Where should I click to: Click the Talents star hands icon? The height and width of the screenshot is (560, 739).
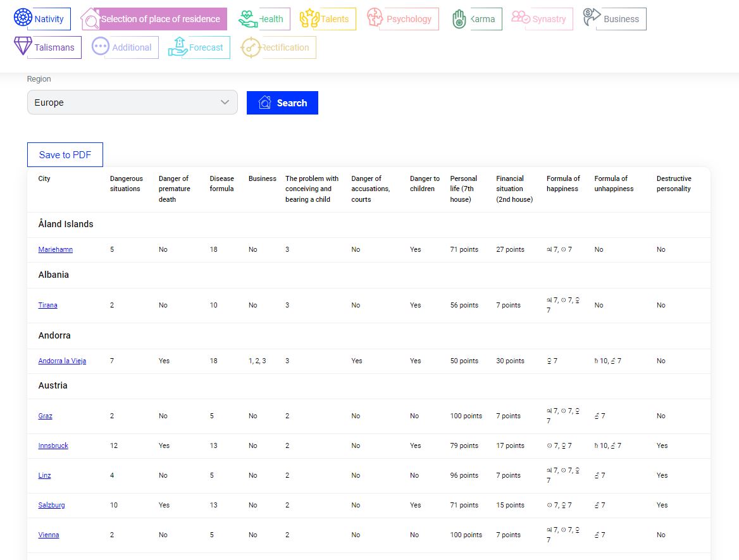[309, 18]
